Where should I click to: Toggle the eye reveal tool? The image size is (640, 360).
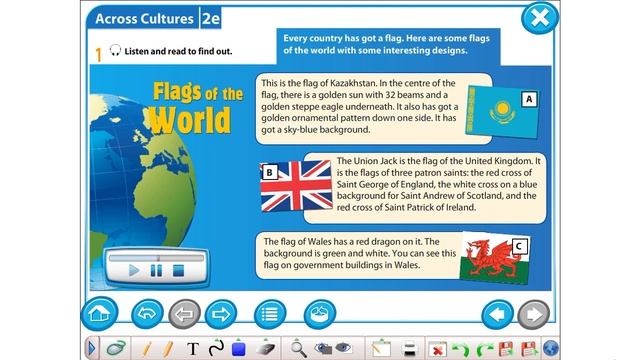pos(343,348)
